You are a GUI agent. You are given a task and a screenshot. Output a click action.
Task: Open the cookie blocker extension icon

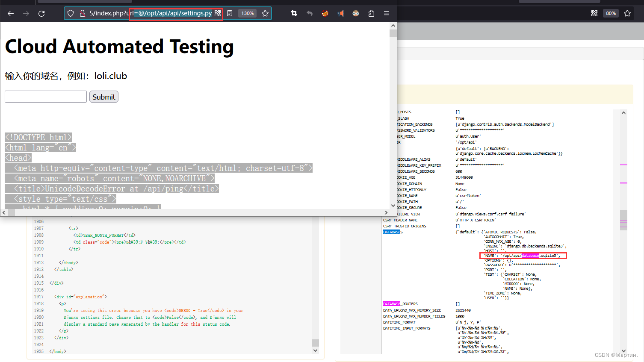click(x=325, y=13)
